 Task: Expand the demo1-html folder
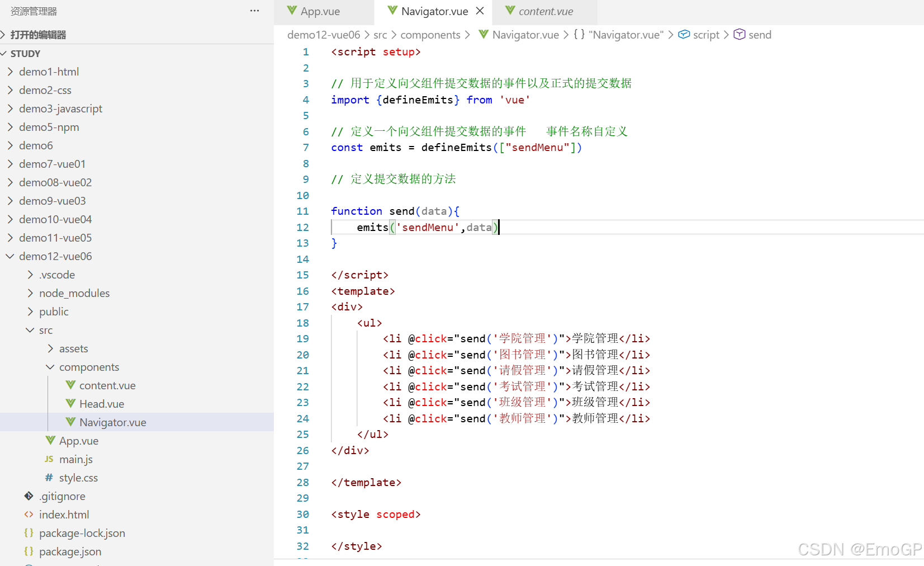(137, 72)
